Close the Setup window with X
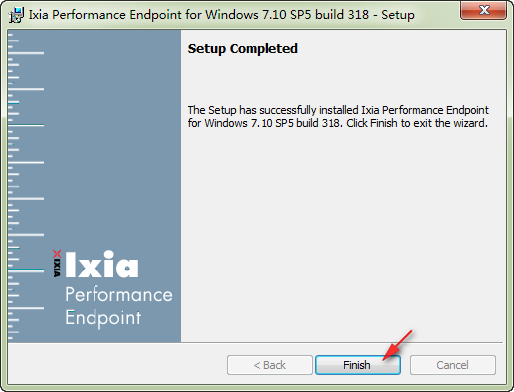514x392 pixels. pyautogui.click(x=484, y=10)
